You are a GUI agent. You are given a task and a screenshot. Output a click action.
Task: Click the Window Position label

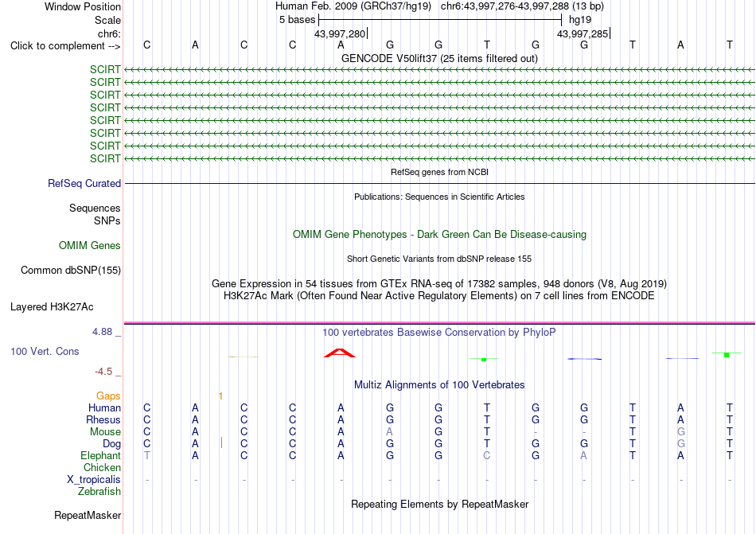[83, 6]
